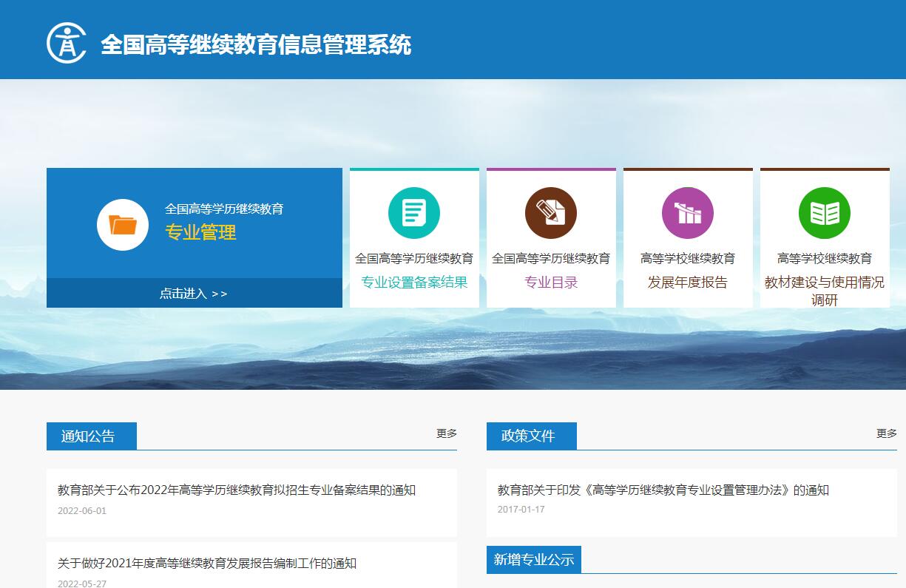
Task: Open the 专业设置备案结果 link
Action: (414, 283)
